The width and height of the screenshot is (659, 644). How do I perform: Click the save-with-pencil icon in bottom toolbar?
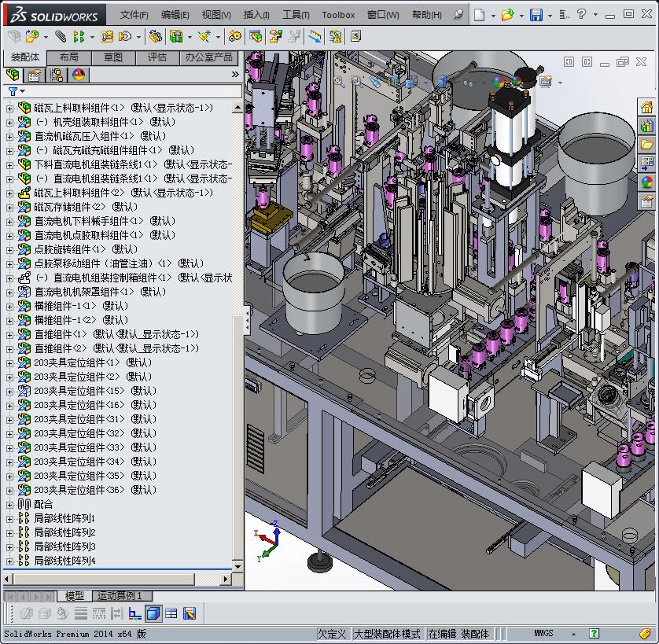pyautogui.click(x=190, y=614)
